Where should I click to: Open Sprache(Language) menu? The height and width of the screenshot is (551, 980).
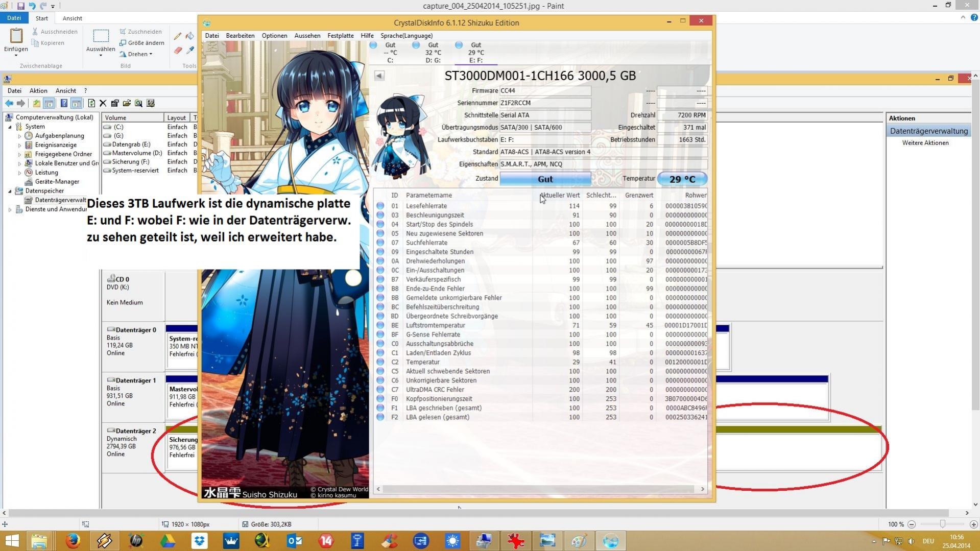coord(407,36)
